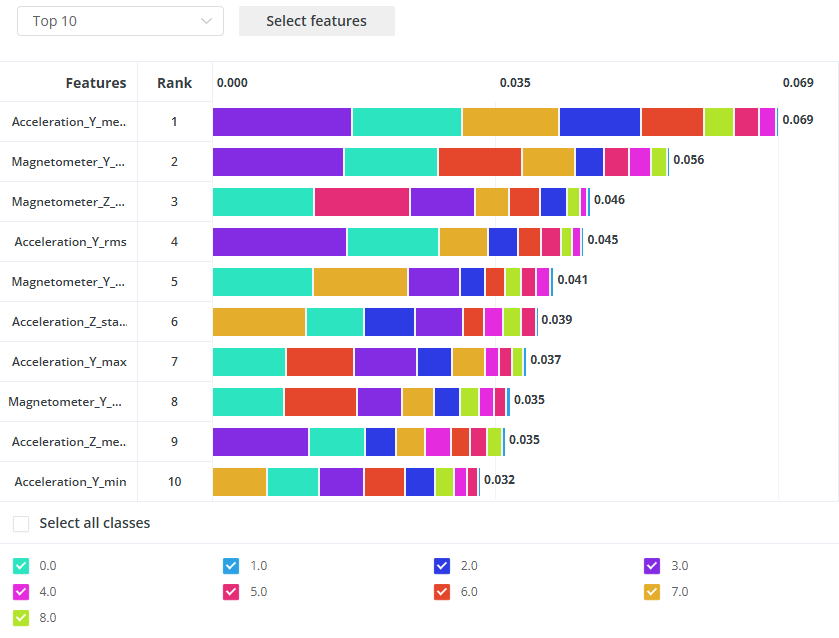The width and height of the screenshot is (839, 638).
Task: Select the Acceleration_Y_min feature name
Action: 70,482
